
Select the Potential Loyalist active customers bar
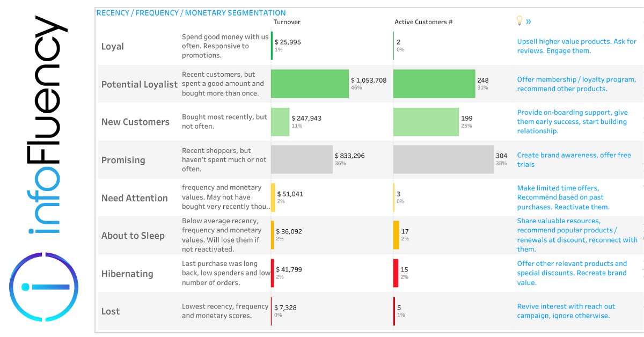(434, 84)
